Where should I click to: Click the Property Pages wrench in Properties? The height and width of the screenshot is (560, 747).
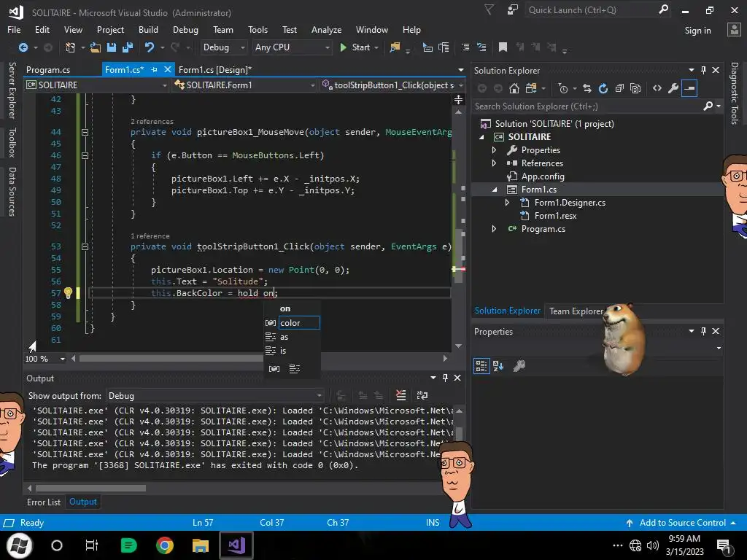pos(519,366)
